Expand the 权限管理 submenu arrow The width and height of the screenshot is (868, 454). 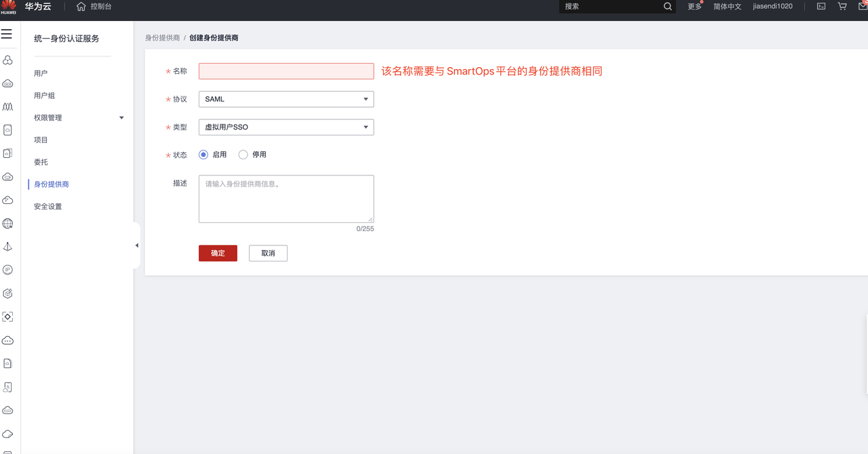pyautogui.click(x=121, y=118)
